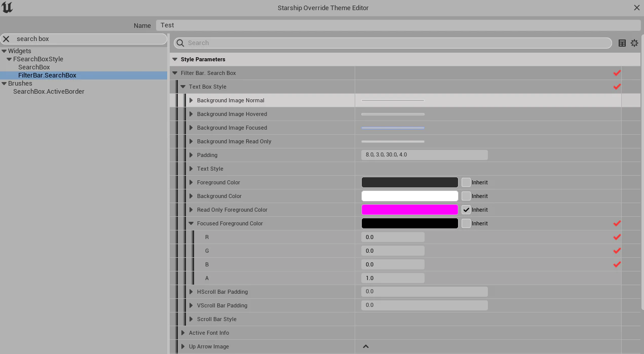Collapse the Filter Bar. Search Box property
The height and width of the screenshot is (354, 644).
click(175, 73)
